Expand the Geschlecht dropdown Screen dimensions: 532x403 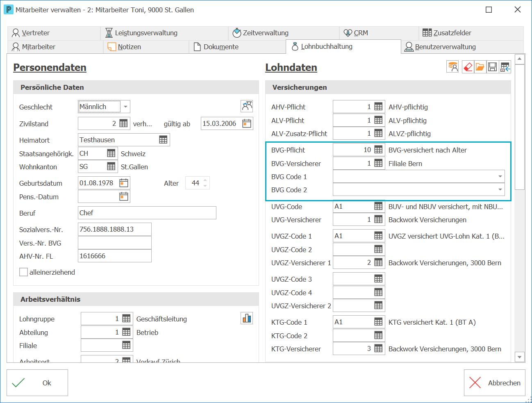125,107
